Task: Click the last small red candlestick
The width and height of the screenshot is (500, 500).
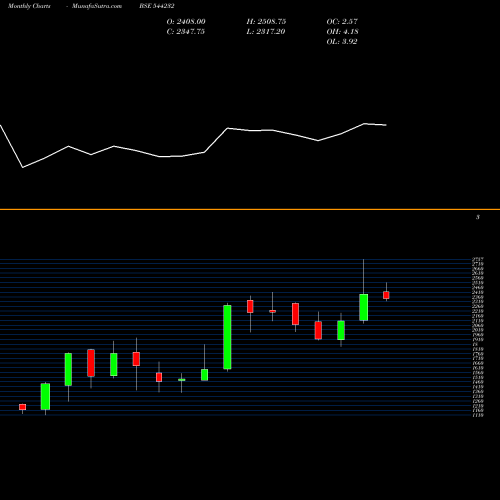Action: 386,295
